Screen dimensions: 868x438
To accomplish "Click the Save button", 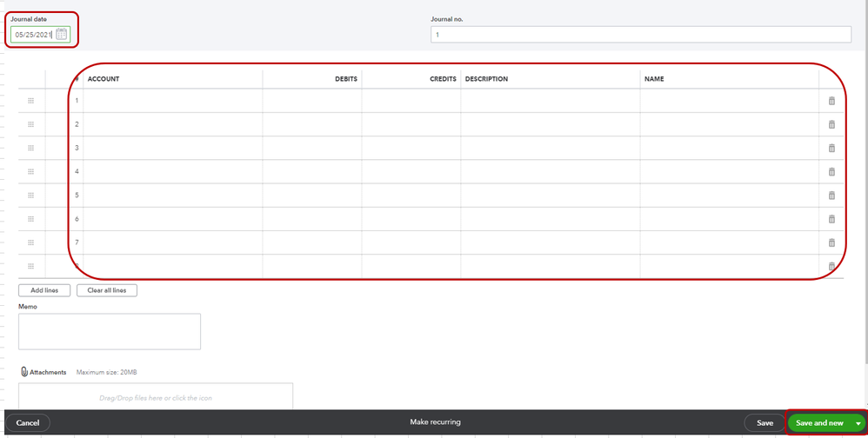I will click(x=765, y=423).
